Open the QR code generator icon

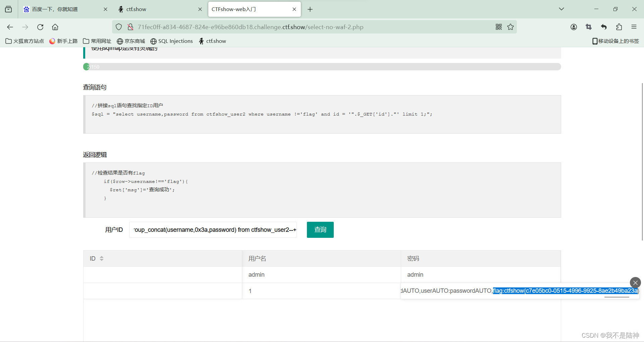pyautogui.click(x=499, y=27)
